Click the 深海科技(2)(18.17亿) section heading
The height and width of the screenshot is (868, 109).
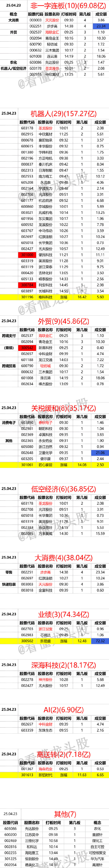pos(64,665)
